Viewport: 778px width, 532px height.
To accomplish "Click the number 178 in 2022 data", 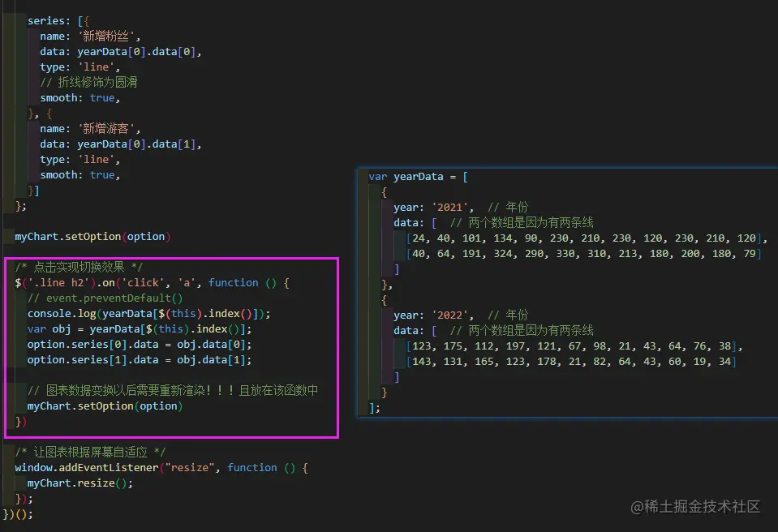I will tap(546, 362).
